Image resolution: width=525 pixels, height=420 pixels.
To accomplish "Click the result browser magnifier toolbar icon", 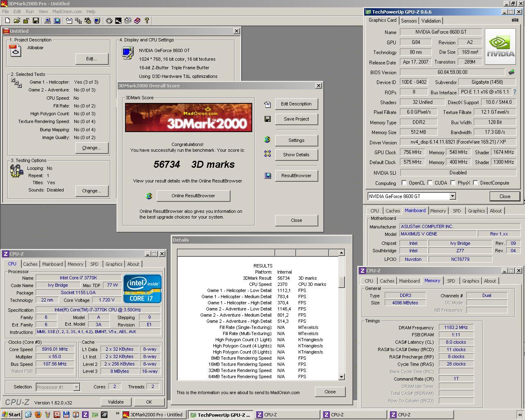I will pyautogui.click(x=57, y=21).
